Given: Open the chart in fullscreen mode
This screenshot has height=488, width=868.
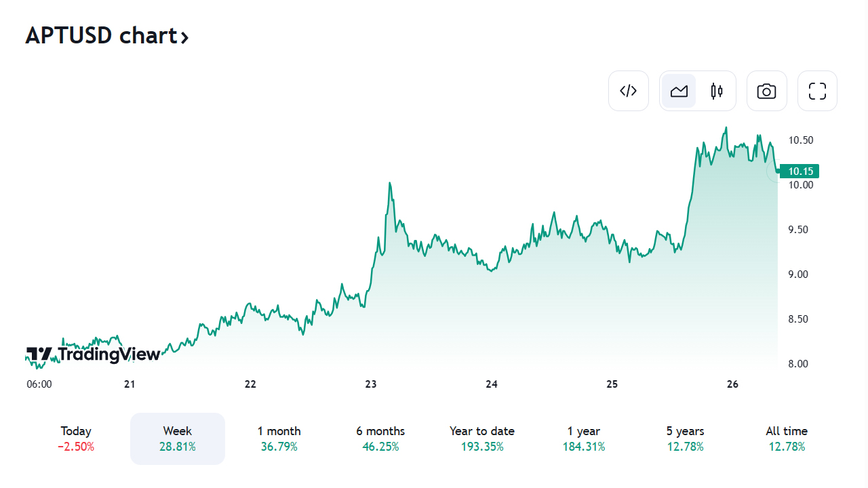Looking at the screenshot, I should [x=817, y=91].
